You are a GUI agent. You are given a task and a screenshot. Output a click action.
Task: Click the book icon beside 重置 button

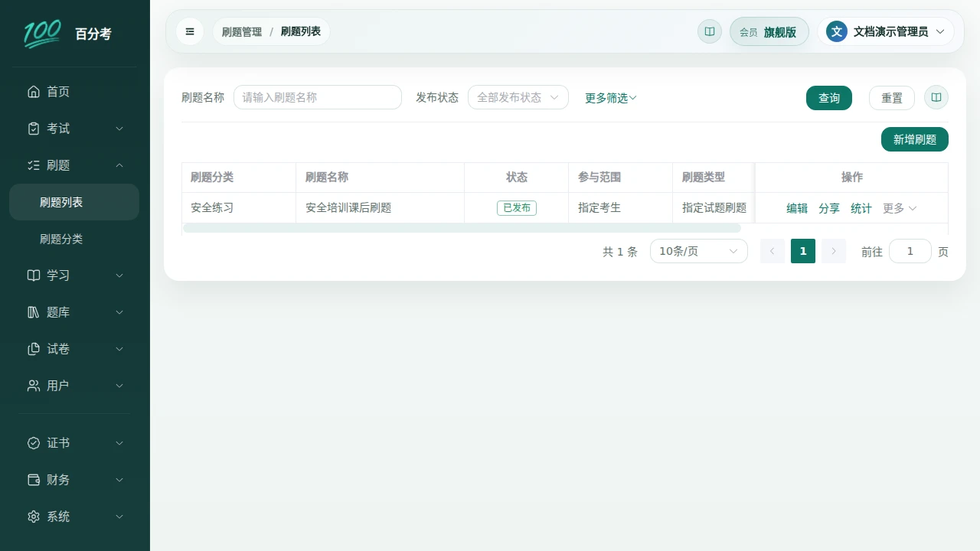pyautogui.click(x=936, y=98)
